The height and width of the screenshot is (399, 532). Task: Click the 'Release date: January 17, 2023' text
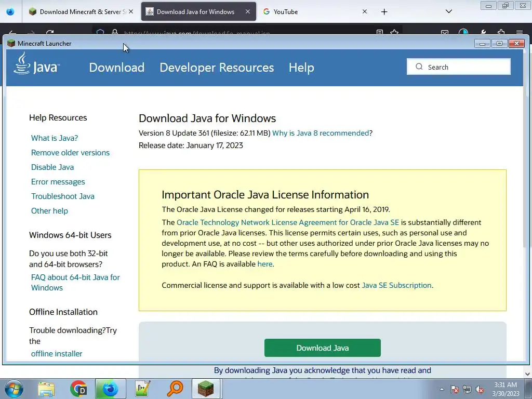tap(191, 145)
